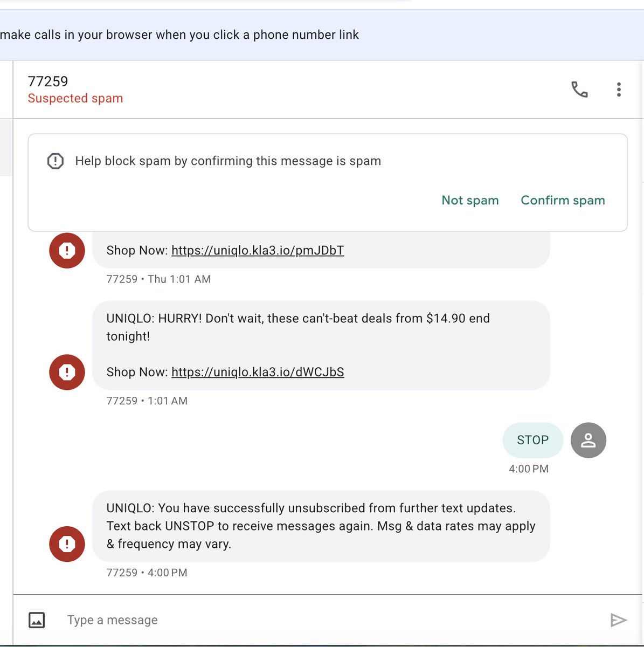Click the 77259 • 1:01 AM timestamp
The height and width of the screenshot is (647, 644).
pos(147,401)
